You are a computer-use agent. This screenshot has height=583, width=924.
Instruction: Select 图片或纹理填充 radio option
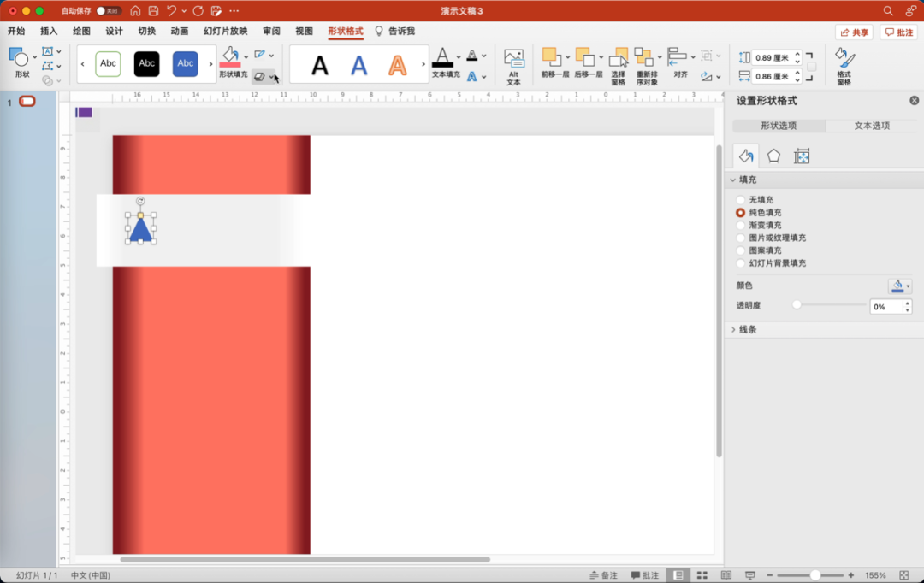click(x=741, y=238)
